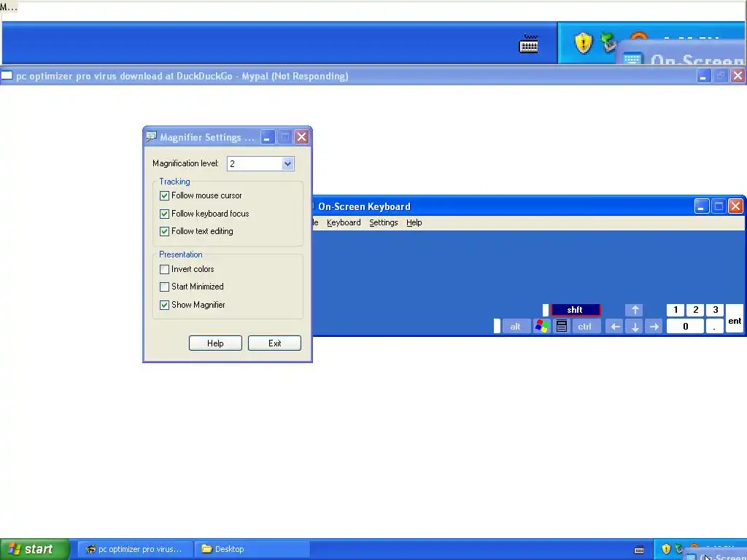Click the ctrl key on On-Screen Keyboard

[x=585, y=327]
